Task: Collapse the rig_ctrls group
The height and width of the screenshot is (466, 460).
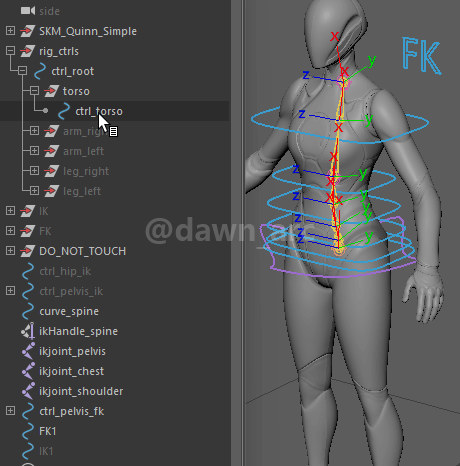Action: click(x=10, y=51)
